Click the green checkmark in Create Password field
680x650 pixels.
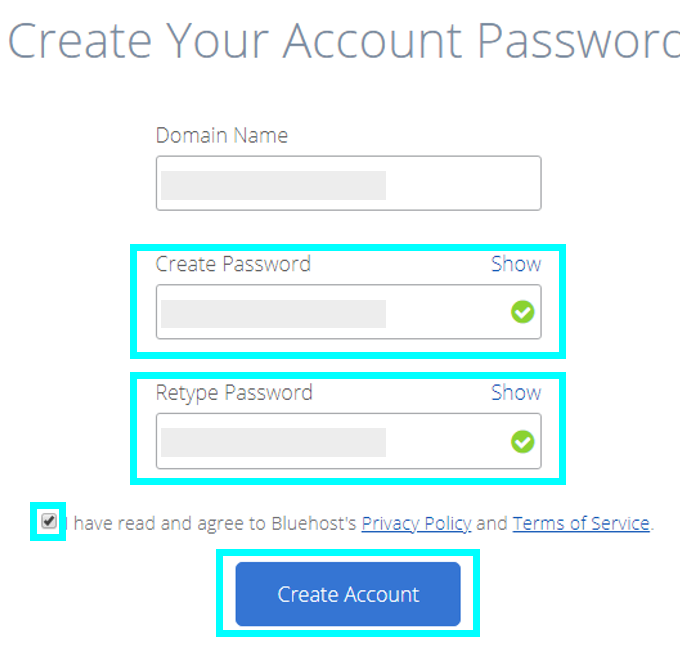pos(523,312)
